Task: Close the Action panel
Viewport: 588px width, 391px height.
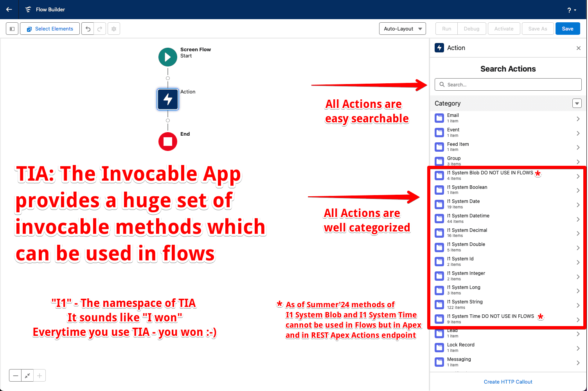Action: [x=579, y=48]
